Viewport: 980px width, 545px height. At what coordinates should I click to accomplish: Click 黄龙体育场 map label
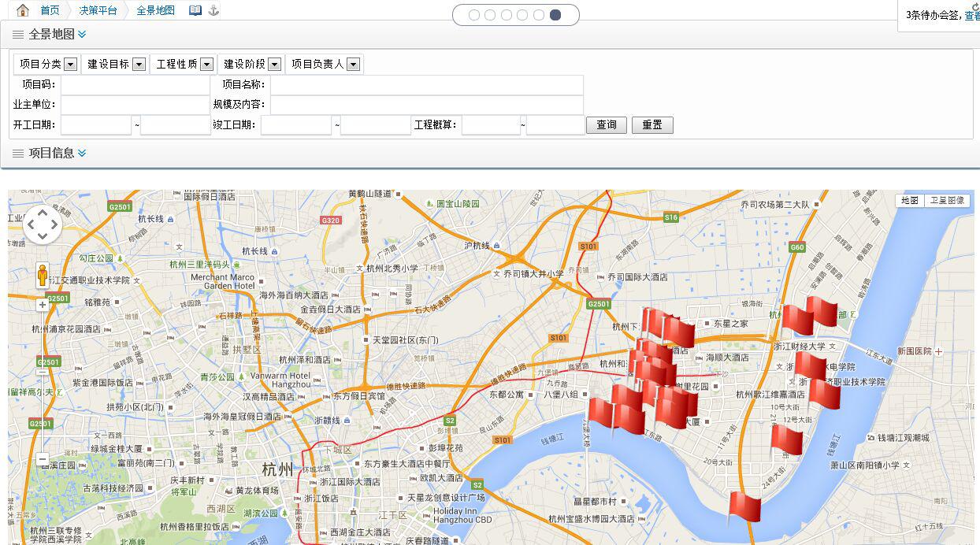pos(256,491)
